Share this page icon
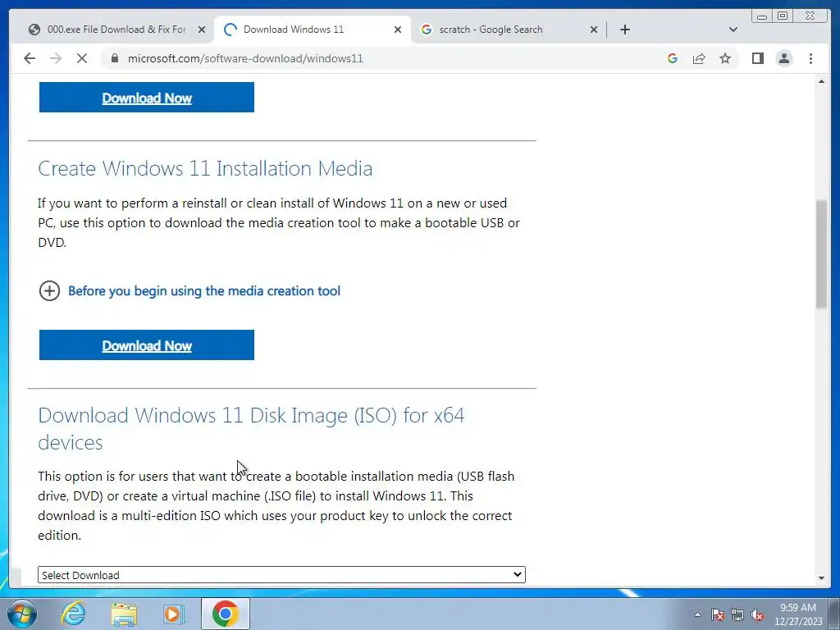 (x=699, y=58)
